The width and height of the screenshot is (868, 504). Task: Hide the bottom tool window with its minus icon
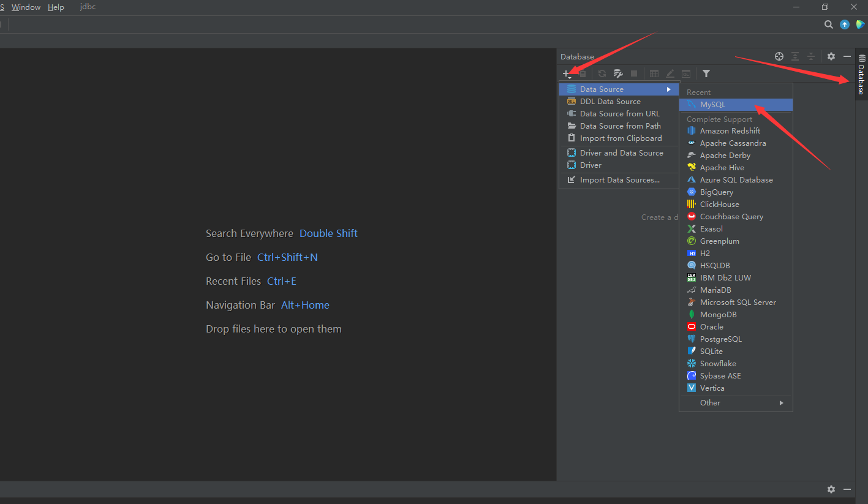coord(847,489)
